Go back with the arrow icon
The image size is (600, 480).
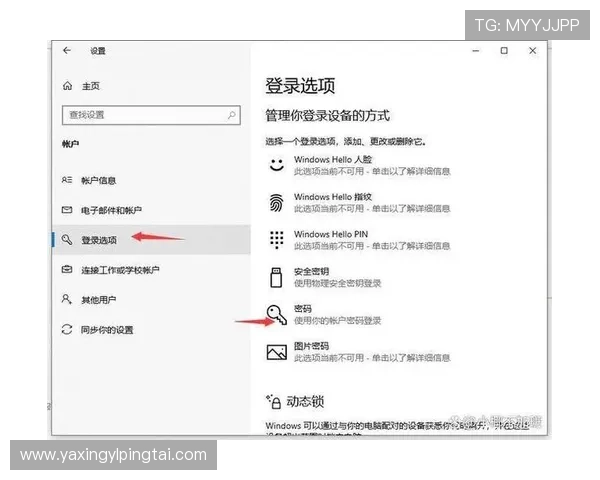point(67,51)
